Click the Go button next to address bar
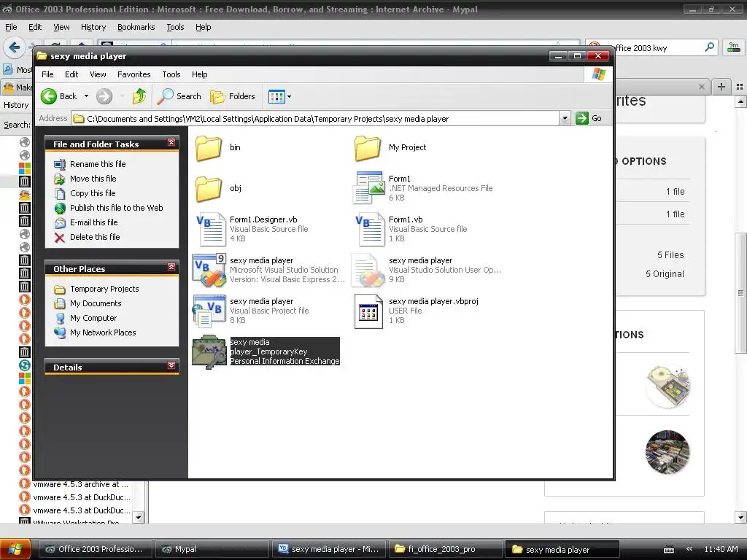The image size is (747, 560). coord(589,119)
